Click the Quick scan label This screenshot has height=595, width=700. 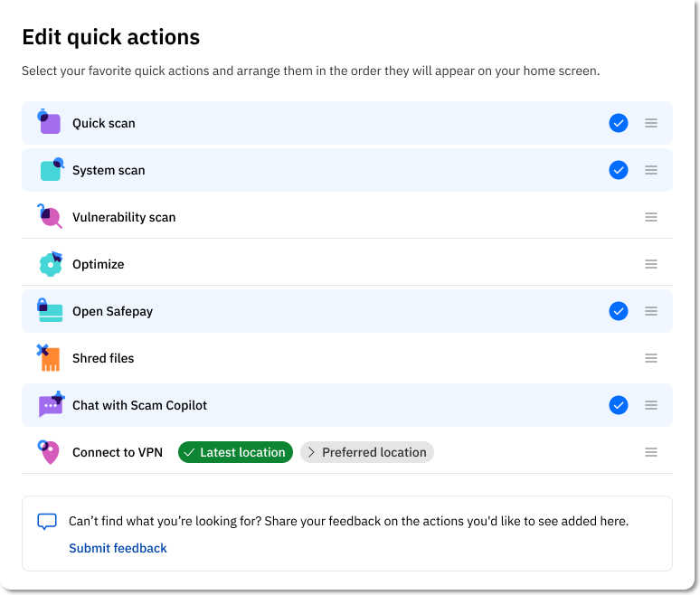pyautogui.click(x=104, y=123)
